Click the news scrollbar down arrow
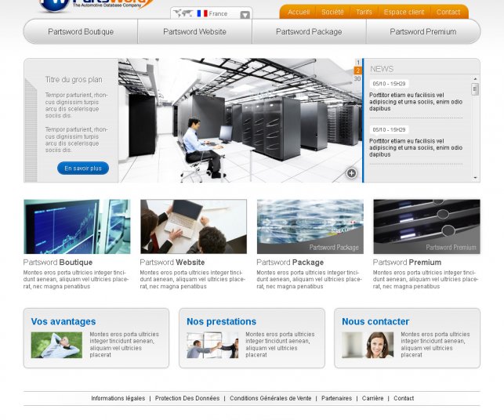The height and width of the screenshot is (420, 504). click(x=475, y=178)
